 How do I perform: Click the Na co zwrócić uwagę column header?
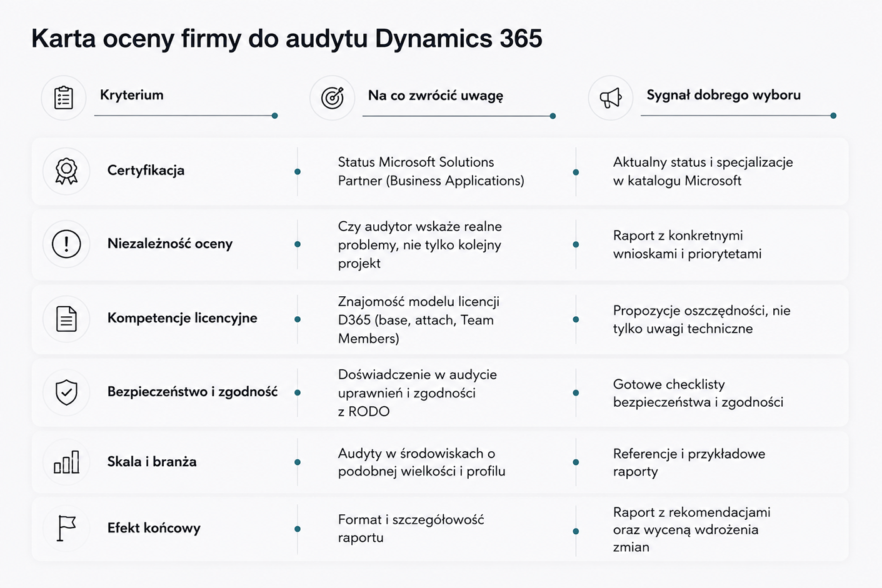(436, 96)
